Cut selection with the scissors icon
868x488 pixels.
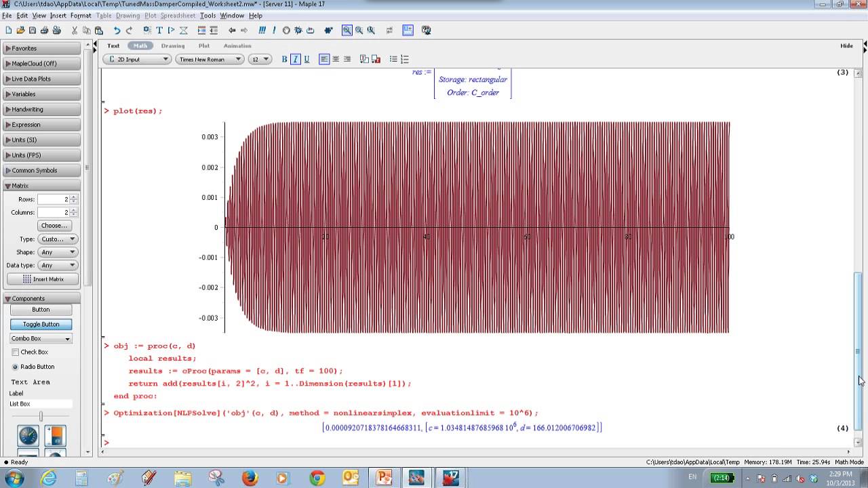75,30
